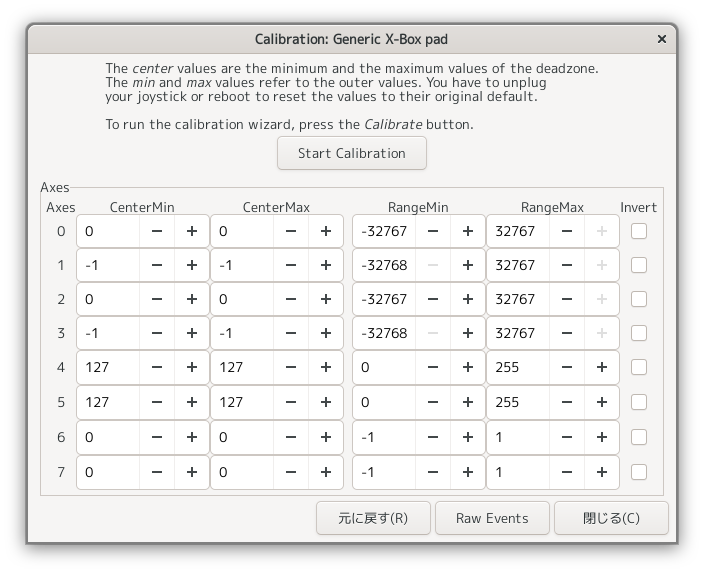Enable Invert for axis 1

pos(638,265)
